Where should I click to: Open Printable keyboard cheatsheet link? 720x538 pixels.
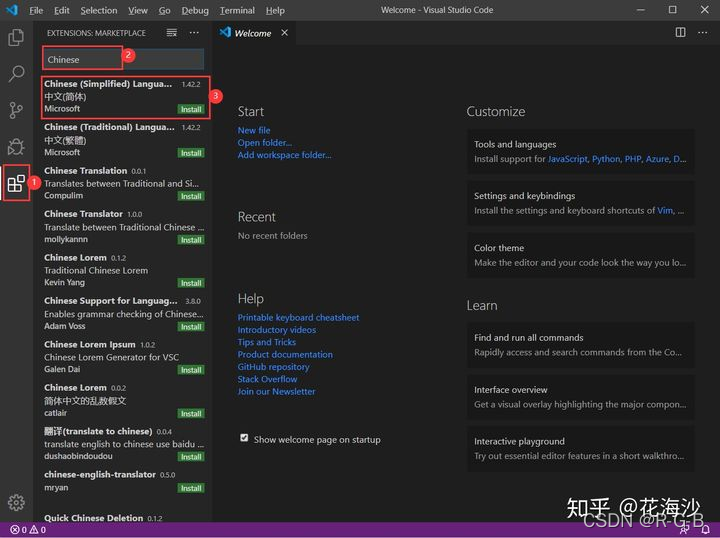tap(298, 318)
